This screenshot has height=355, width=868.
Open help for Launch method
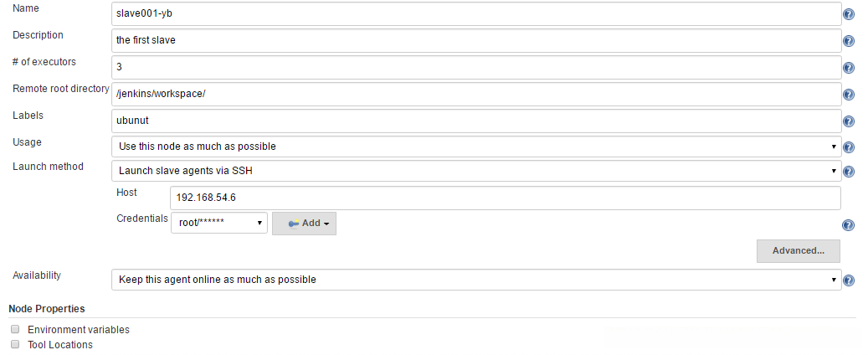849,172
